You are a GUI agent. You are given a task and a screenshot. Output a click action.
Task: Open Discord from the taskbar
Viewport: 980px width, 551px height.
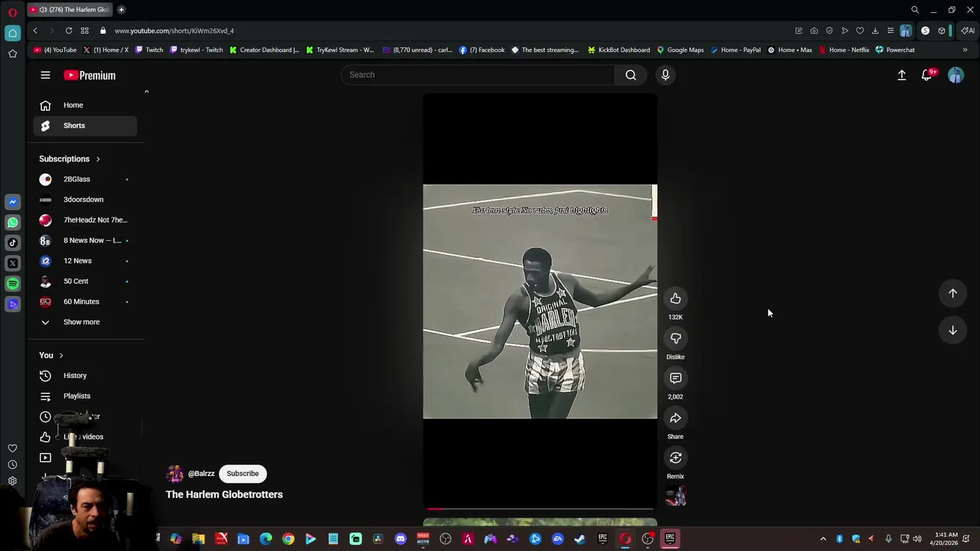(x=400, y=539)
